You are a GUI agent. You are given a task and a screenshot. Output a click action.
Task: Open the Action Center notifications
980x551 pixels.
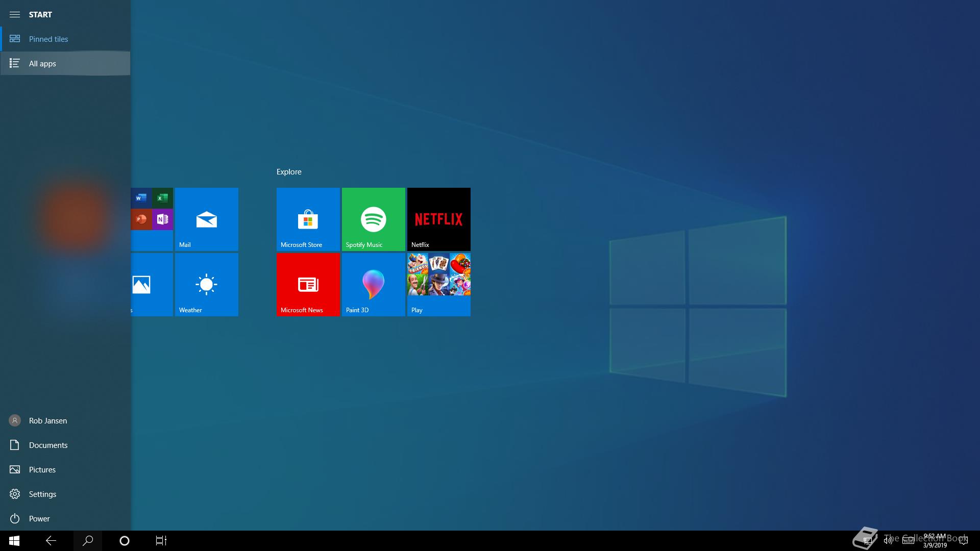tap(964, 541)
